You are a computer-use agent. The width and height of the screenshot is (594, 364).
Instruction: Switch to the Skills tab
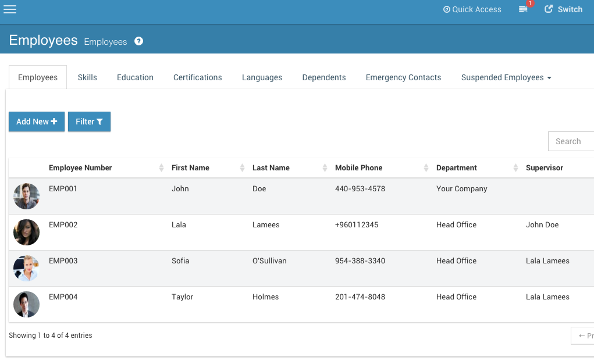point(87,77)
